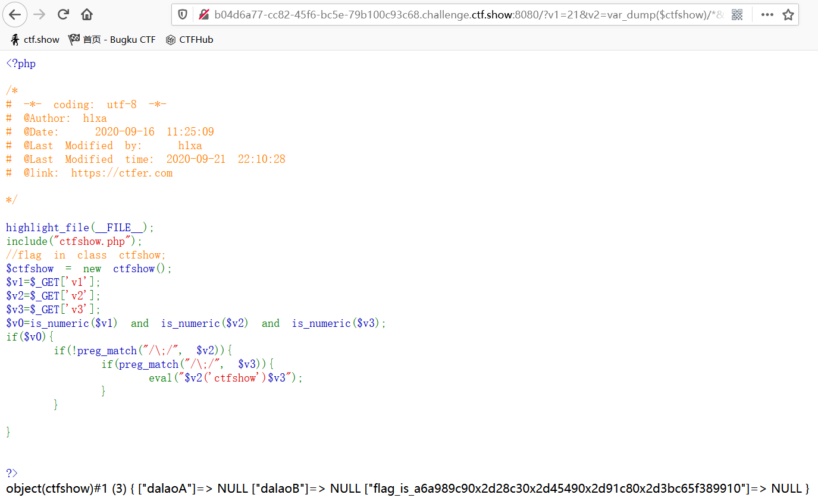Click the @Date 2020-09-16 11:25:09 line
818x504 pixels.
pos(110,132)
